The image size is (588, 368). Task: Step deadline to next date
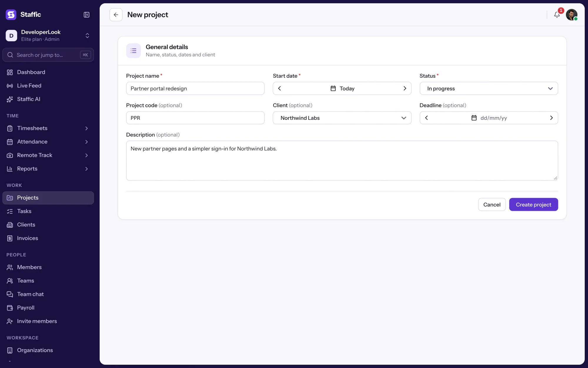[552, 118]
